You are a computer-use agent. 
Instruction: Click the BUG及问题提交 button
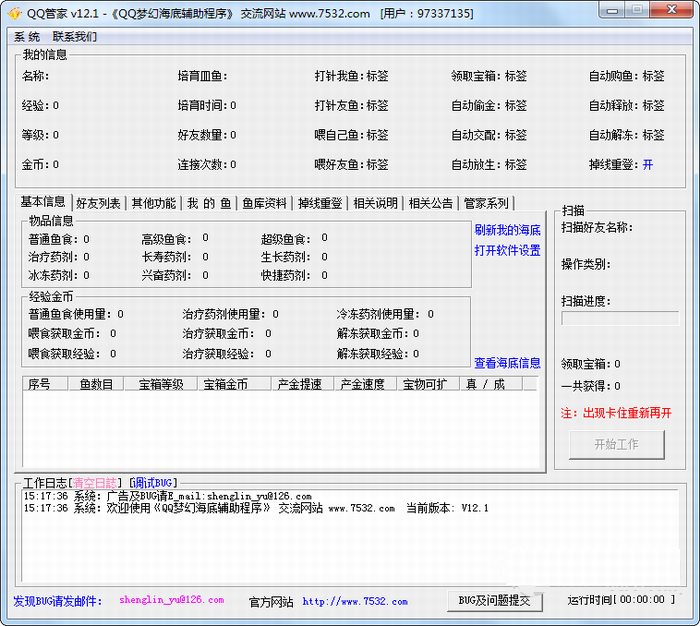pyautogui.click(x=495, y=601)
